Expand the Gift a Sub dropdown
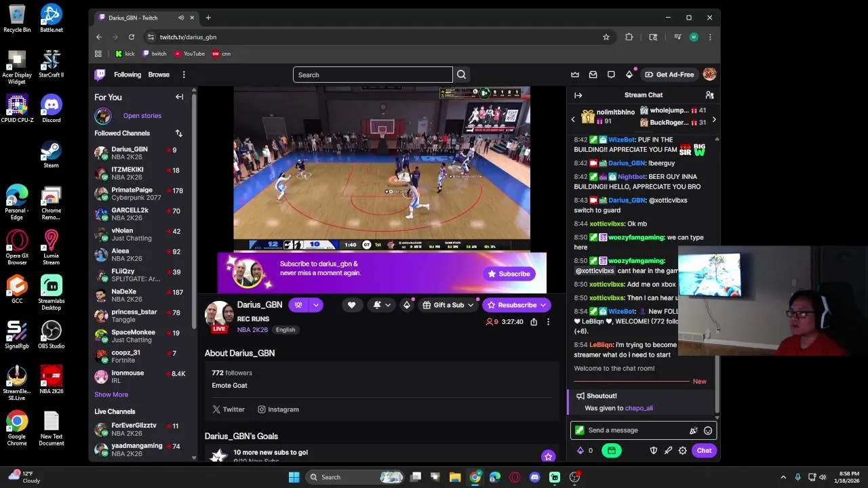 [470, 305]
